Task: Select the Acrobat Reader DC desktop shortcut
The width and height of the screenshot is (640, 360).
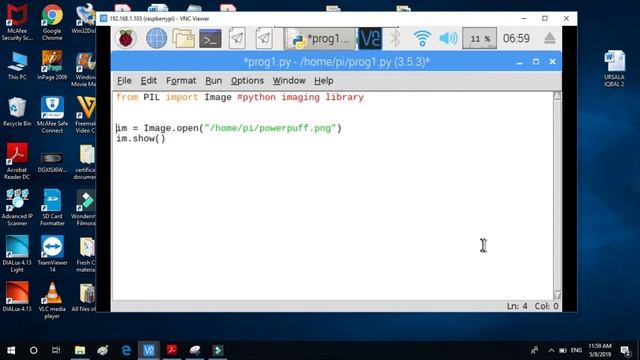Action: pyautogui.click(x=17, y=161)
